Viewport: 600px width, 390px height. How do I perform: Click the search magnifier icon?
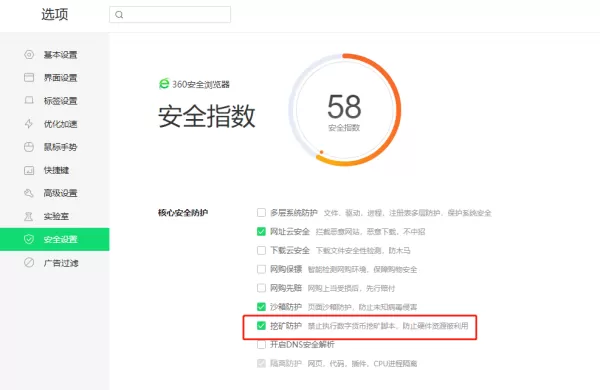coord(119,15)
